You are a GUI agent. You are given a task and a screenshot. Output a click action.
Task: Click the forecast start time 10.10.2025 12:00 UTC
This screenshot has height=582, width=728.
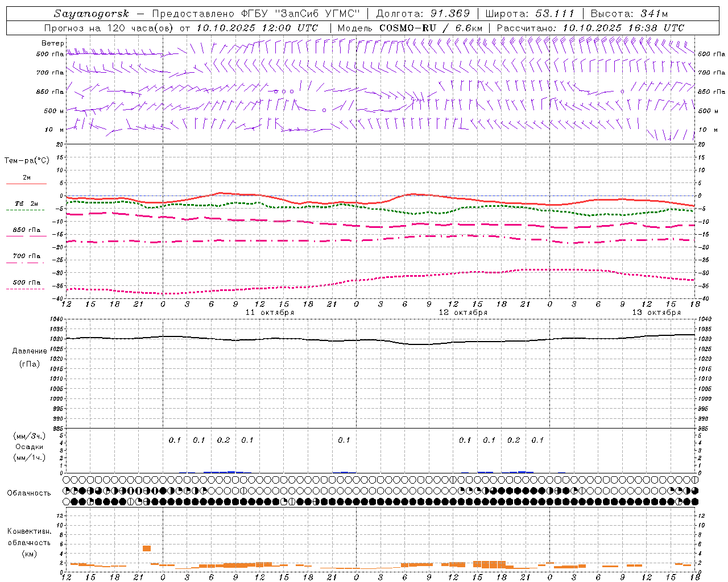click(257, 28)
